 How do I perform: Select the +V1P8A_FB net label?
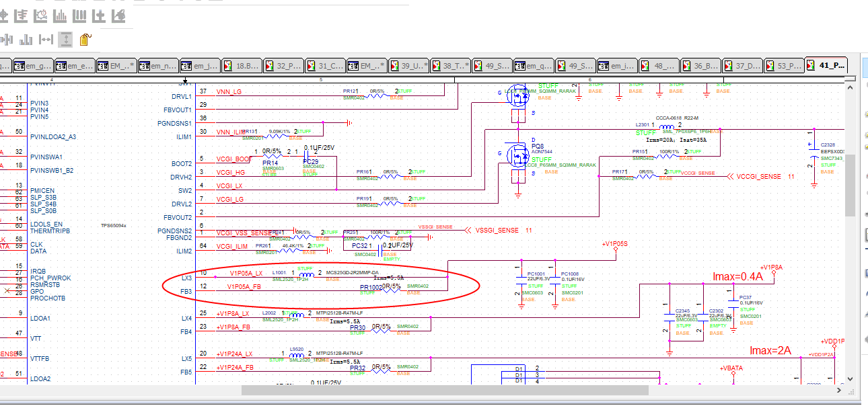pos(233,327)
